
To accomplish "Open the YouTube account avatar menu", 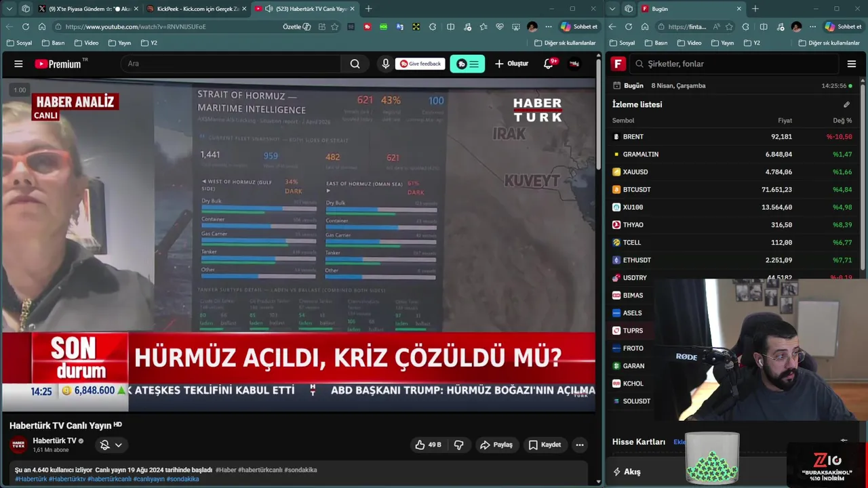I will 574,64.
